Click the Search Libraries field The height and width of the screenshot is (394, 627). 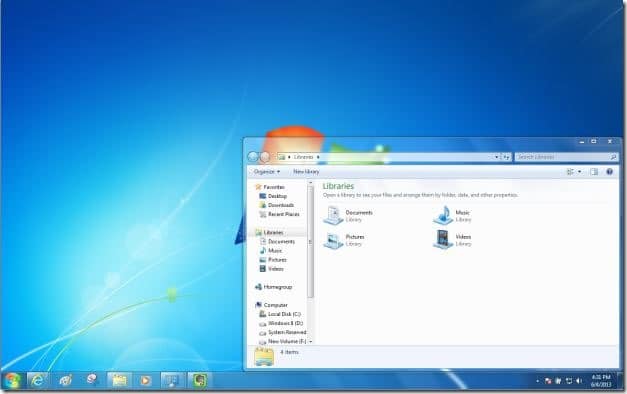[x=566, y=157]
